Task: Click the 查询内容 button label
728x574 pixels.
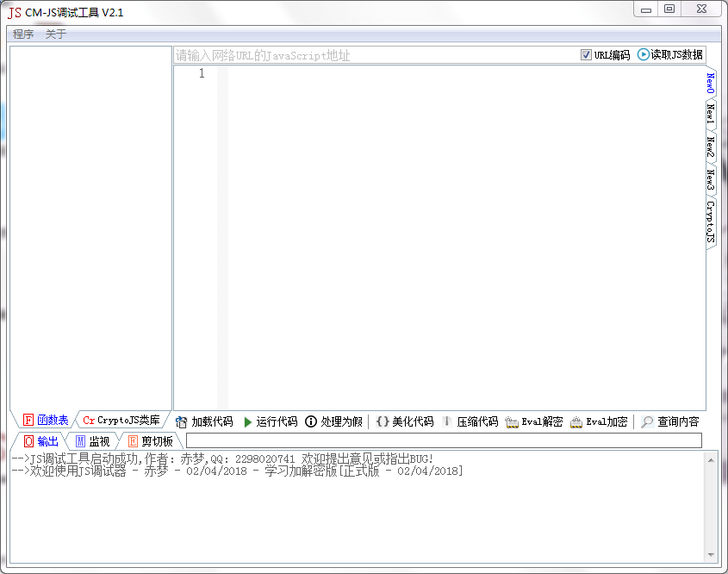Action: [678, 421]
